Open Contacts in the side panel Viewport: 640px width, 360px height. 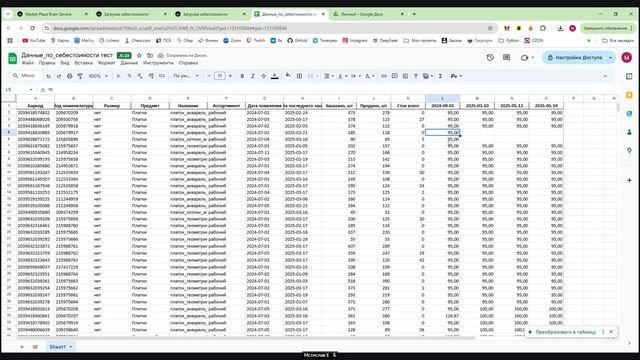coord(629,132)
